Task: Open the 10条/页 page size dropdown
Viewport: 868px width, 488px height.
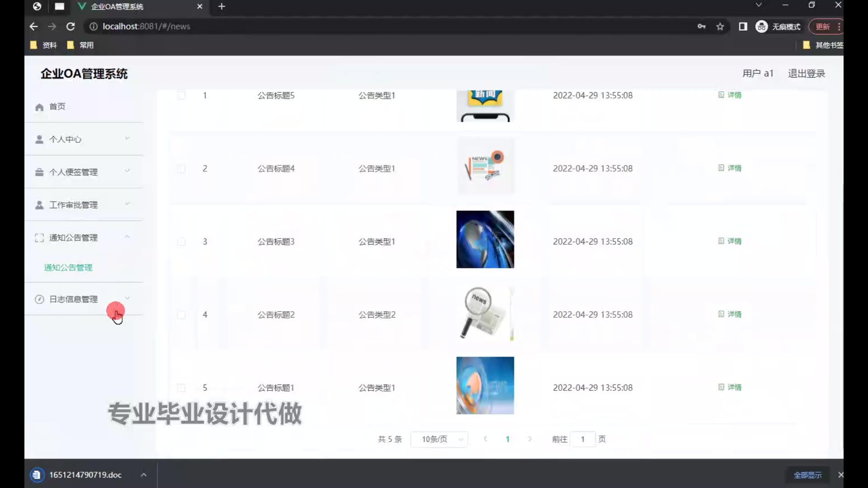Action: 439,439
